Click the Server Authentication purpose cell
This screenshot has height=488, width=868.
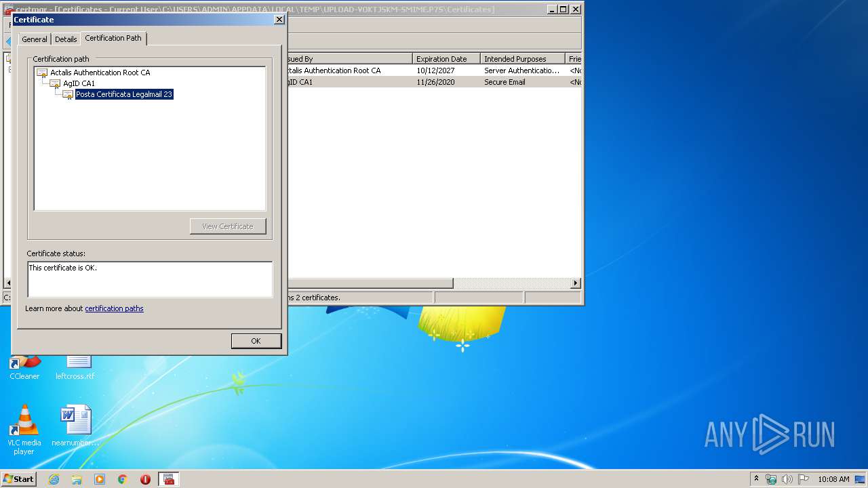click(521, 70)
